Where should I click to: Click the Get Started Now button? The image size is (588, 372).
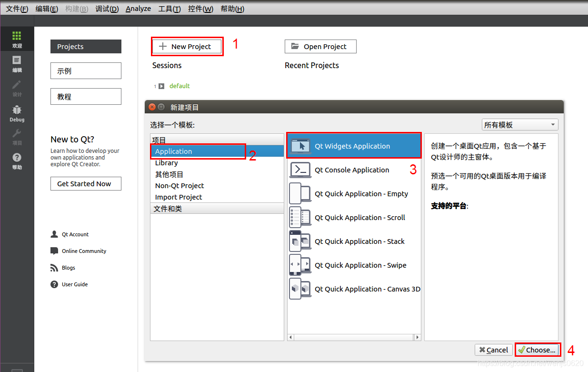[86, 184]
